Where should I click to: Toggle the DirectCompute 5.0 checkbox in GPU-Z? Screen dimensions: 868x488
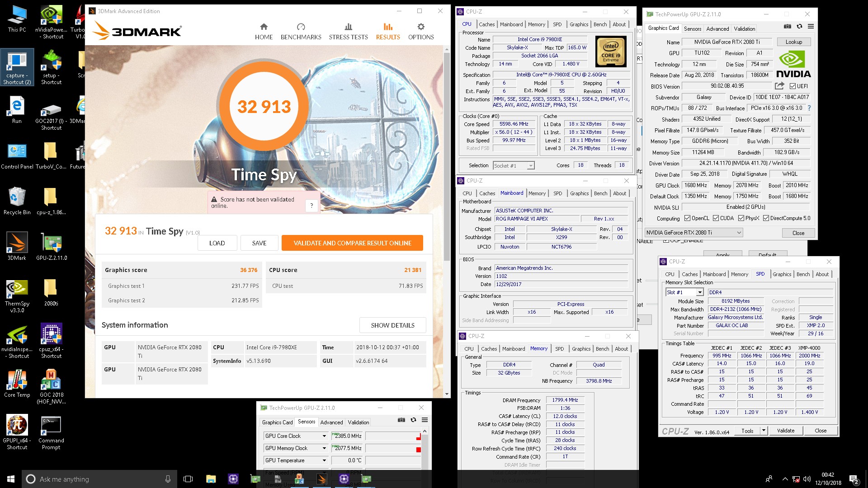766,218
